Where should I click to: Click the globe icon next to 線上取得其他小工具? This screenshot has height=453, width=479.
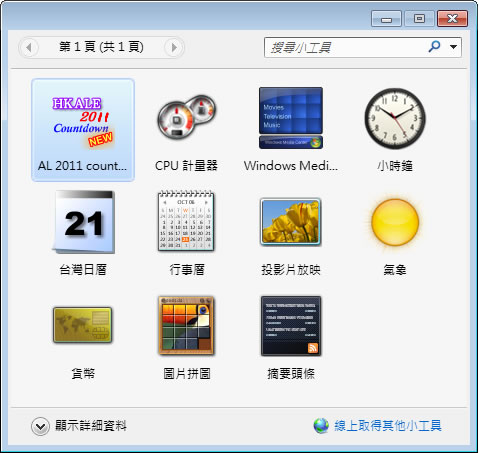click(x=321, y=426)
